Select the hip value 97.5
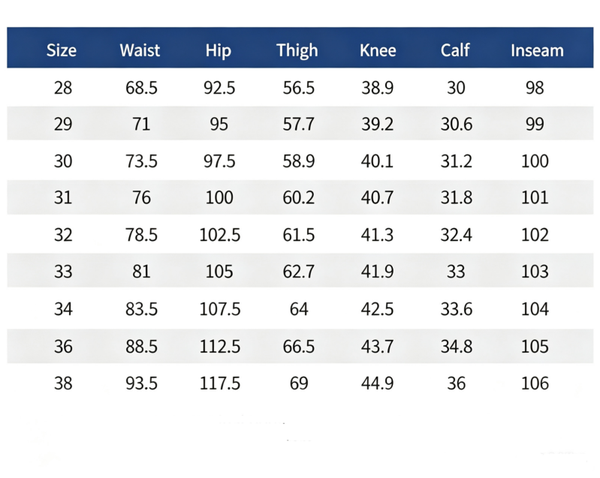The width and height of the screenshot is (600, 478). [x=219, y=161]
